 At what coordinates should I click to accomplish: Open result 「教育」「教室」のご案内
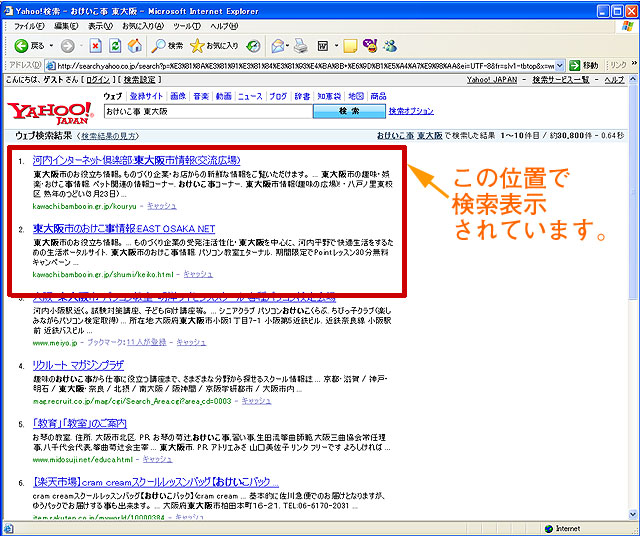[80, 423]
